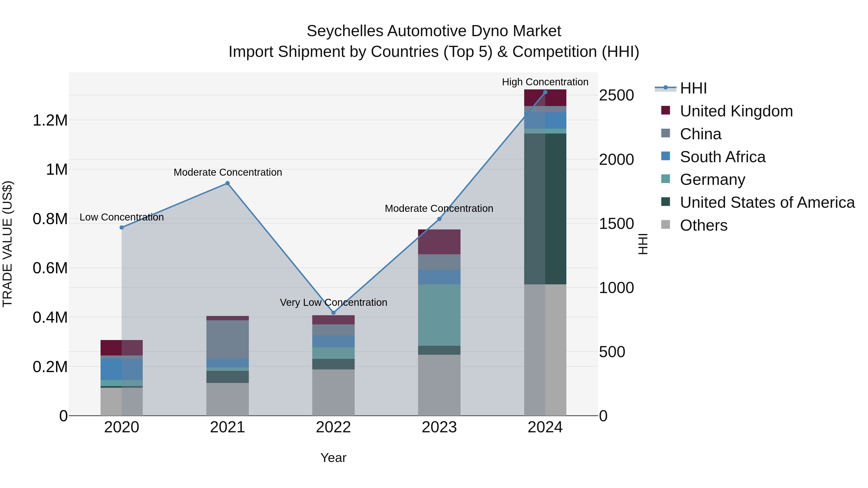Toggle the HHI legend entry
This screenshot has height=488, width=868.
click(x=681, y=88)
